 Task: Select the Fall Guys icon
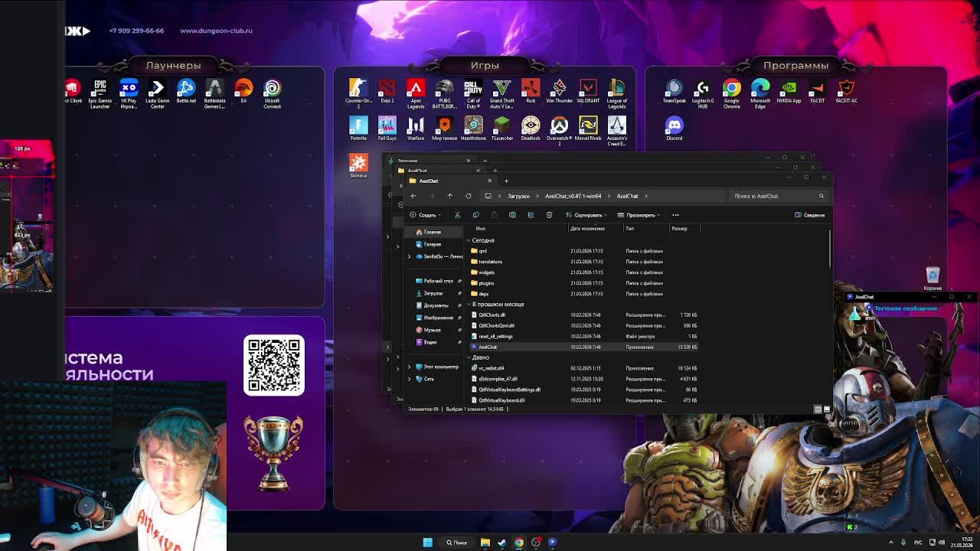coord(387,129)
